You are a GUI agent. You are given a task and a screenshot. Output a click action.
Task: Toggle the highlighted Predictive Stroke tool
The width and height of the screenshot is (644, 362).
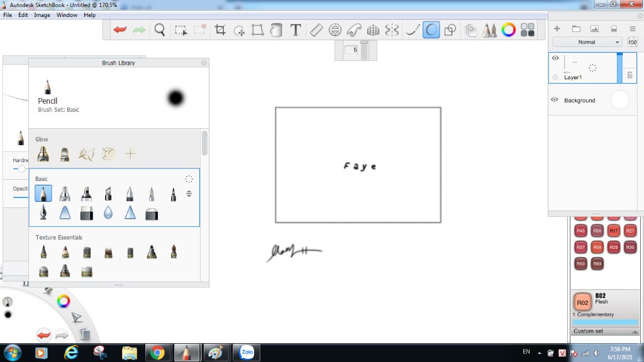point(431,30)
